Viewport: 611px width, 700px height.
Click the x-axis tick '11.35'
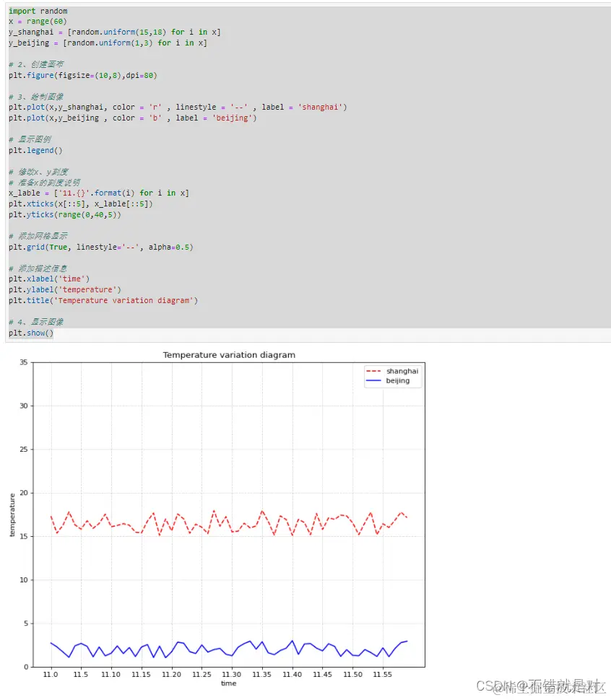(x=261, y=675)
